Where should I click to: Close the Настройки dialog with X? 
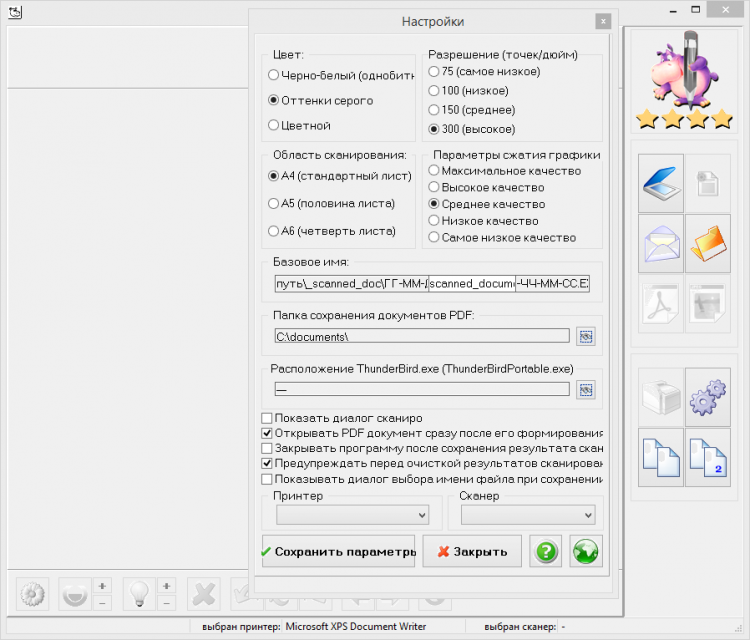tap(603, 21)
